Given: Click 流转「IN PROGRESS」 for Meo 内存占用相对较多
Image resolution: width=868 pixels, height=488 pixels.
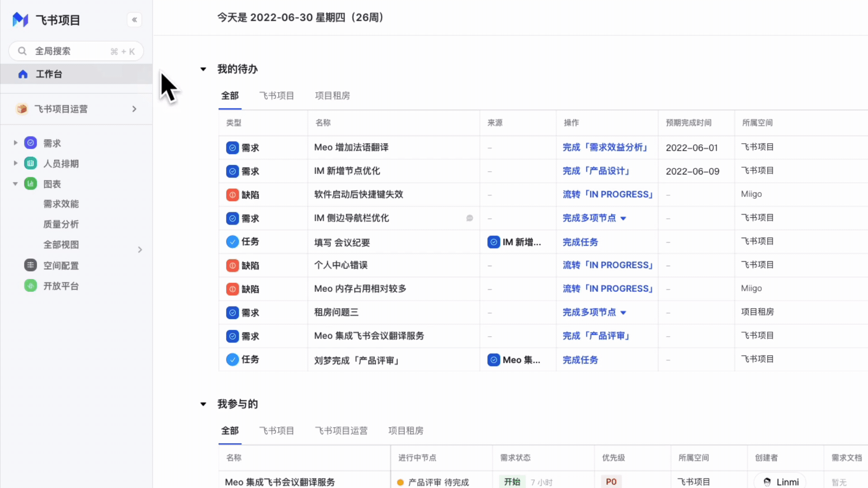Looking at the screenshot, I should (x=609, y=289).
